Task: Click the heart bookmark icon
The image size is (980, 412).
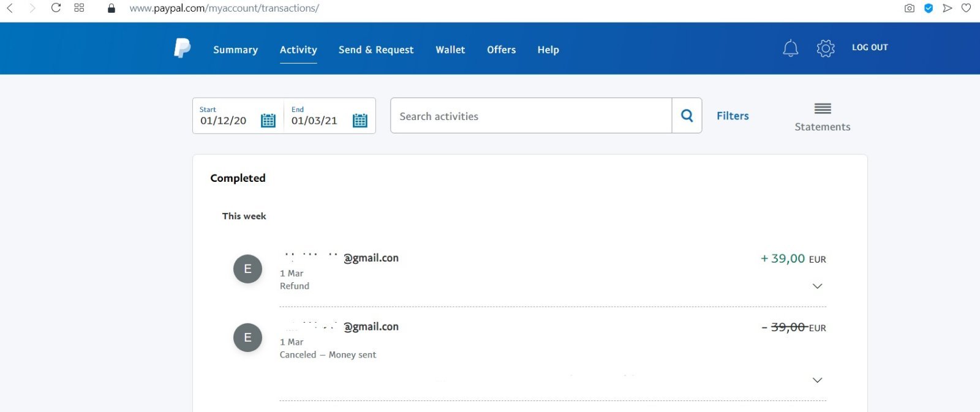Action: coord(966,8)
